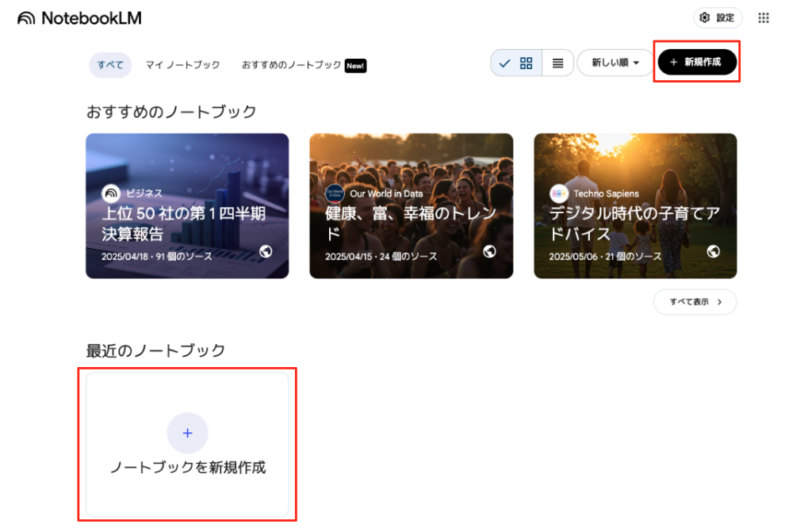
Task: Click globe icon on 上位 50 社 card
Action: pos(266,251)
